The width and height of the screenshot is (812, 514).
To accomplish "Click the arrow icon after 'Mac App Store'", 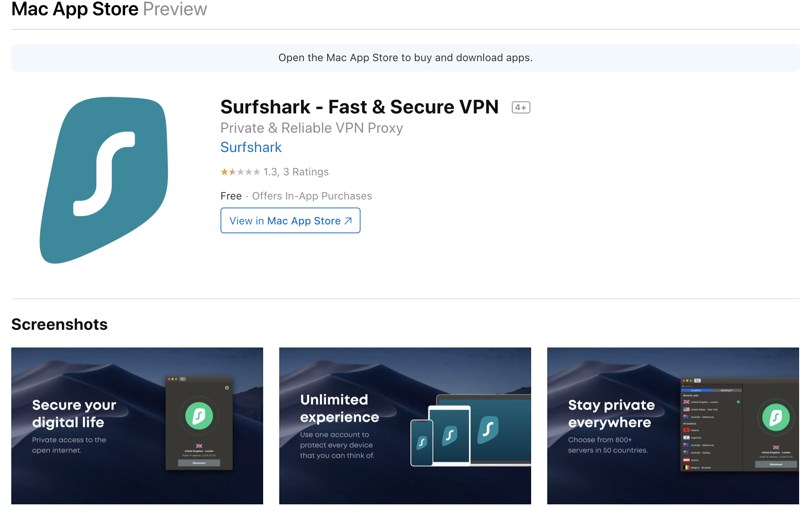I will click(x=348, y=221).
